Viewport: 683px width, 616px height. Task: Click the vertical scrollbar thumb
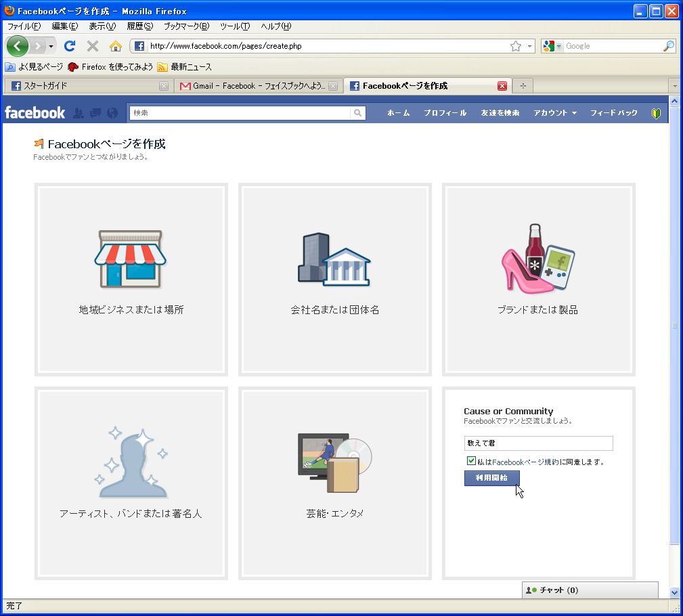675,326
